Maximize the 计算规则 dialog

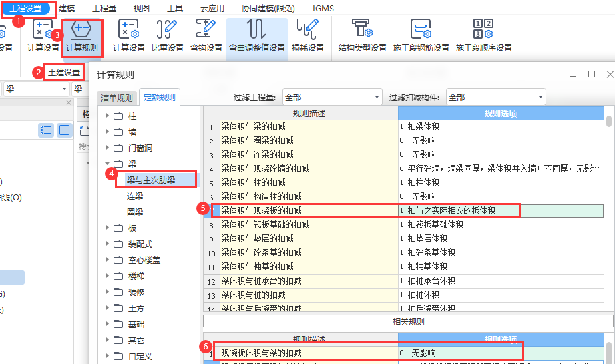pos(592,74)
